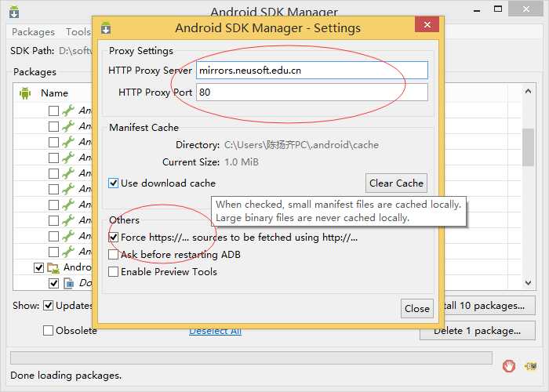Toggle the Updates show filter checkbox
This screenshot has width=549, height=392.
(48, 306)
